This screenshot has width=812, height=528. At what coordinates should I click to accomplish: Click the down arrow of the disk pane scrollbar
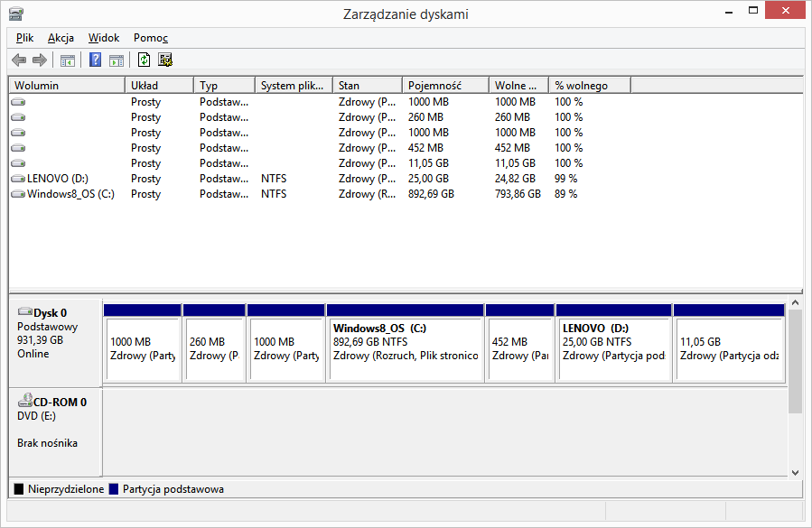[795, 472]
